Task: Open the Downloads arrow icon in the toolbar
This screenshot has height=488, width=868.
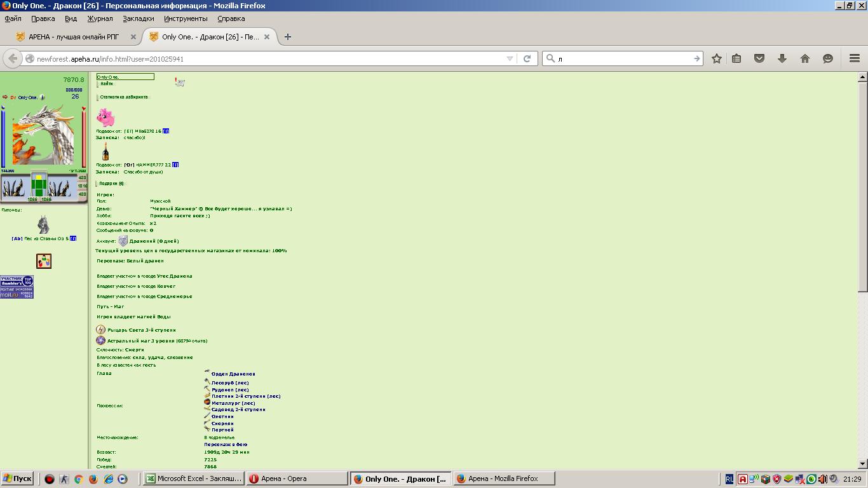Action: pos(782,58)
